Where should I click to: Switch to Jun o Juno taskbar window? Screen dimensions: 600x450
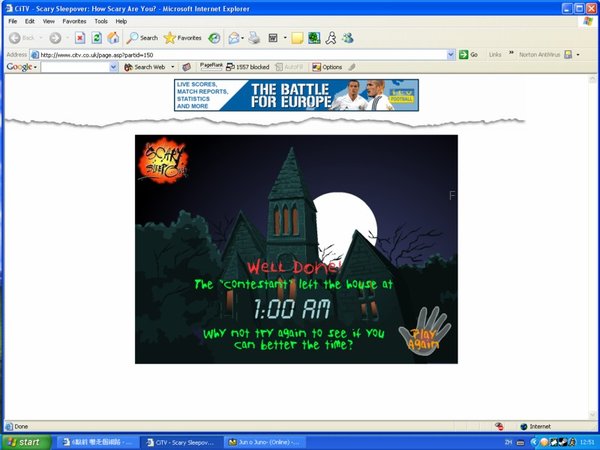tap(265, 443)
